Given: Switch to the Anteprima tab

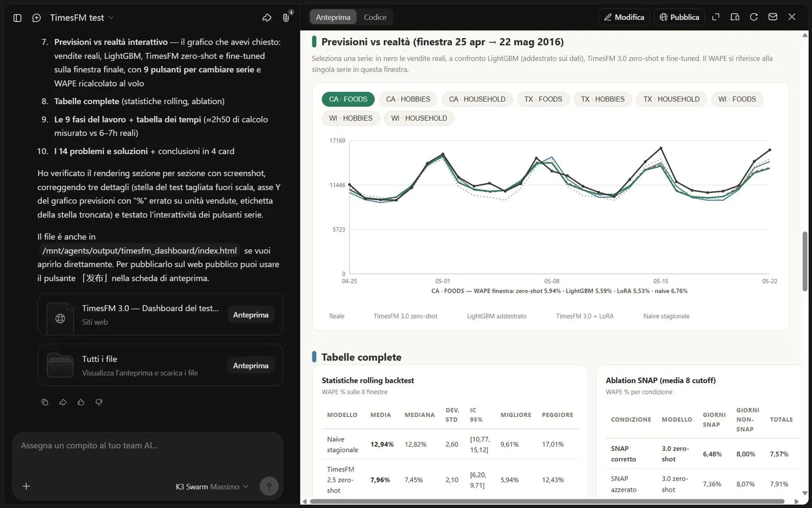Looking at the screenshot, I should pos(333,17).
